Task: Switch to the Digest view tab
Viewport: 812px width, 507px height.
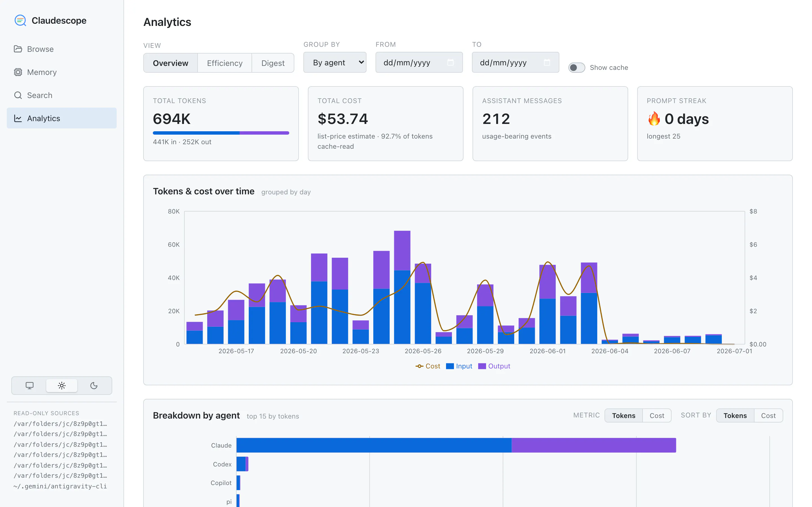Action: tap(273, 63)
